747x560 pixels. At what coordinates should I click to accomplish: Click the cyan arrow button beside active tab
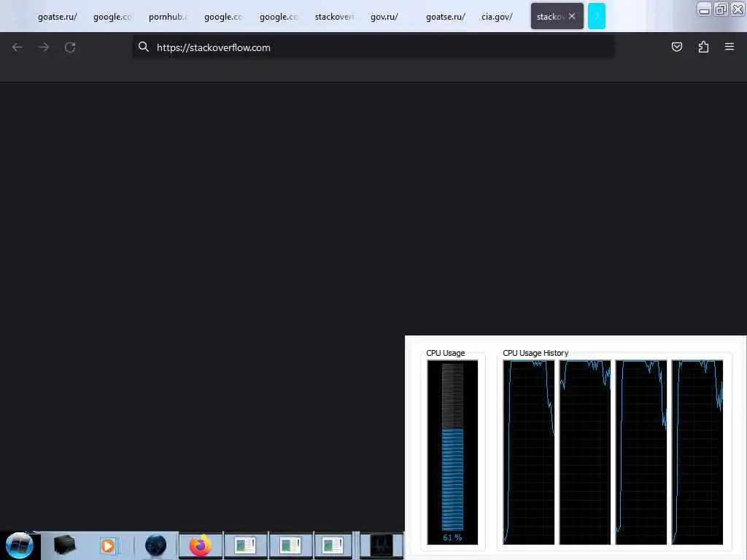click(x=597, y=16)
